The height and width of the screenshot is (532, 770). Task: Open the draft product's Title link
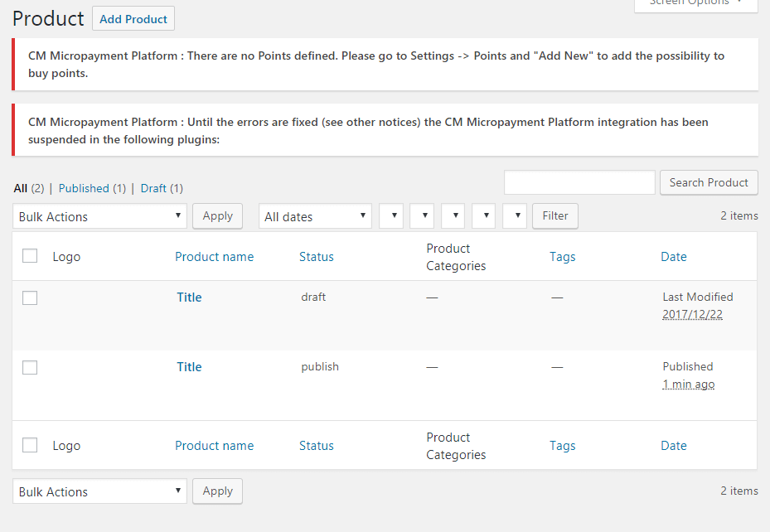(189, 297)
